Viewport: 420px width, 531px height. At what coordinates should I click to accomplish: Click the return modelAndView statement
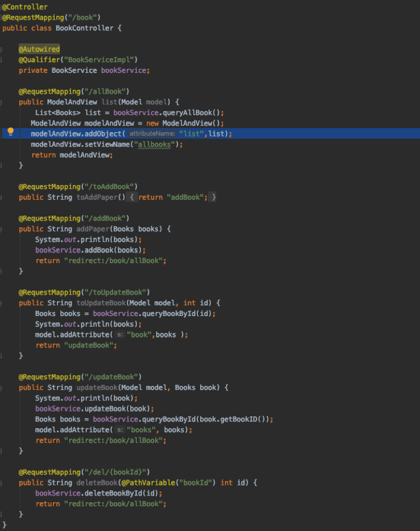click(72, 155)
